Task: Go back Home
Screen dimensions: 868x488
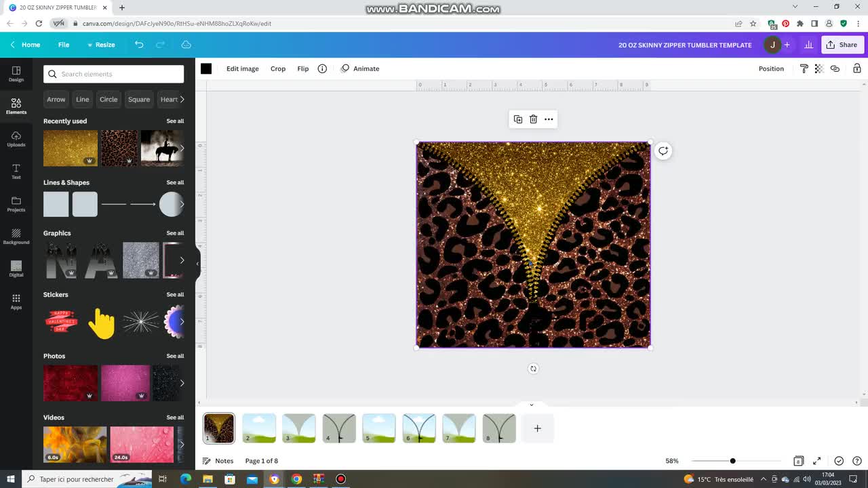Action: pyautogui.click(x=25, y=45)
